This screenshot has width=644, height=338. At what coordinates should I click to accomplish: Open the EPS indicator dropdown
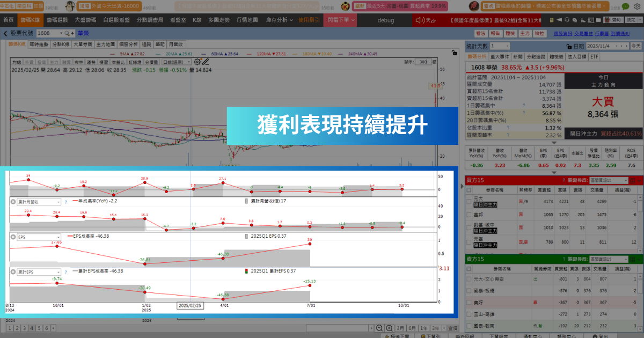39,237
